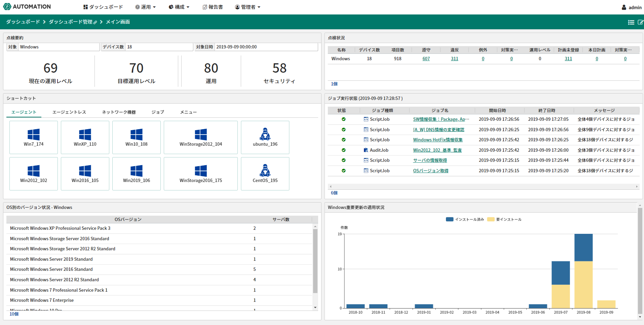The height and width of the screenshot is (325, 644).
Task: Open the OSバージョン取得 job link
Action: point(431,171)
